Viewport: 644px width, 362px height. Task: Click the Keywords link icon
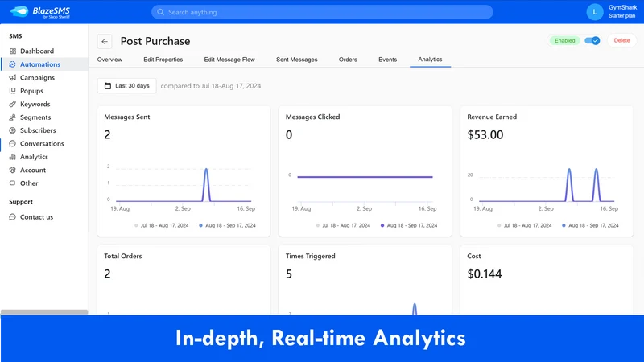[x=13, y=104]
